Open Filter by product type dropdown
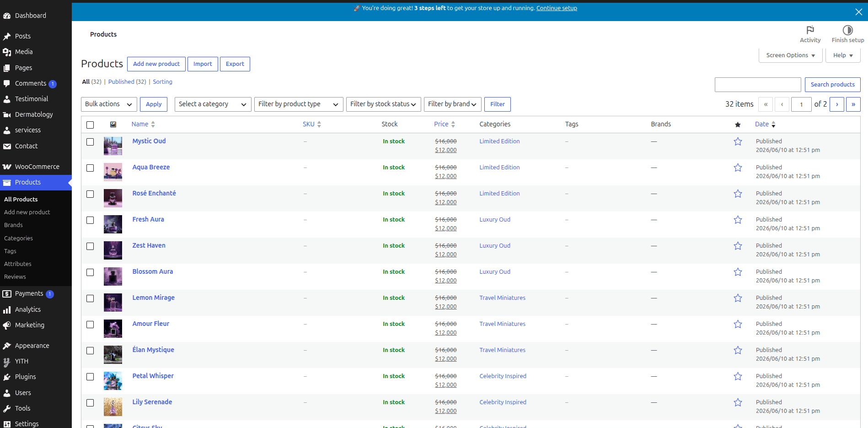The width and height of the screenshot is (868, 428). click(x=299, y=104)
